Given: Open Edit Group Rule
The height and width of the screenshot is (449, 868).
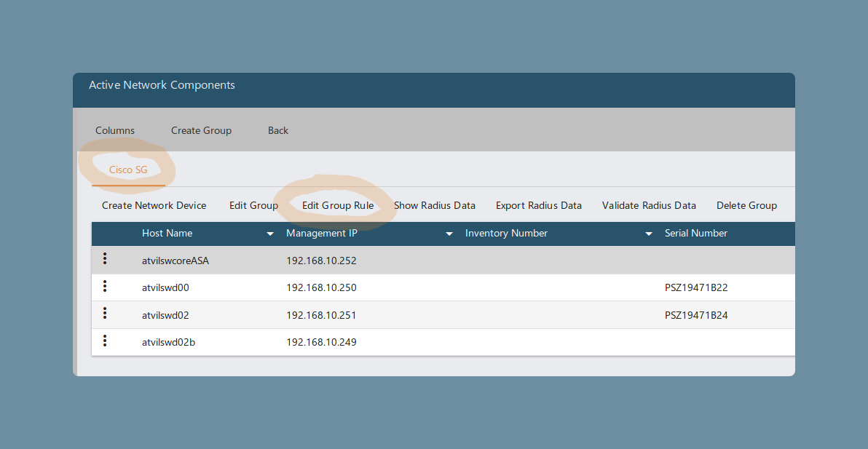Looking at the screenshot, I should coord(338,205).
